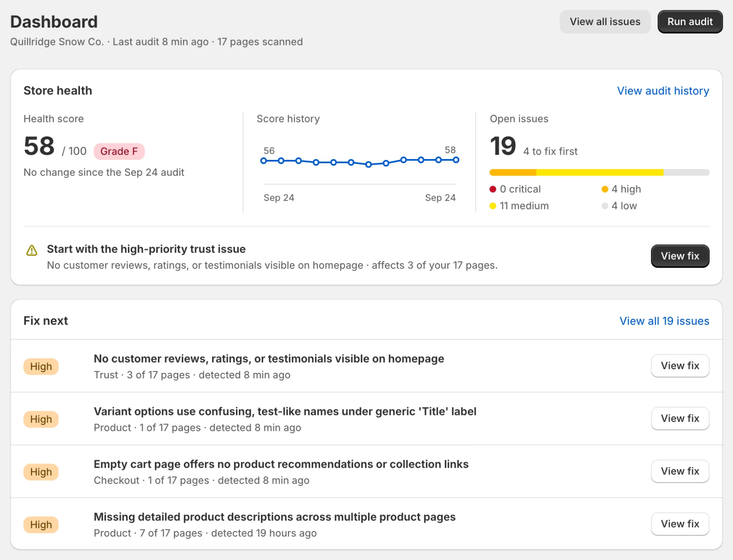This screenshot has height=560, width=733.
Task: Open 'Variant options use confusing' issue title
Action: coord(285,412)
